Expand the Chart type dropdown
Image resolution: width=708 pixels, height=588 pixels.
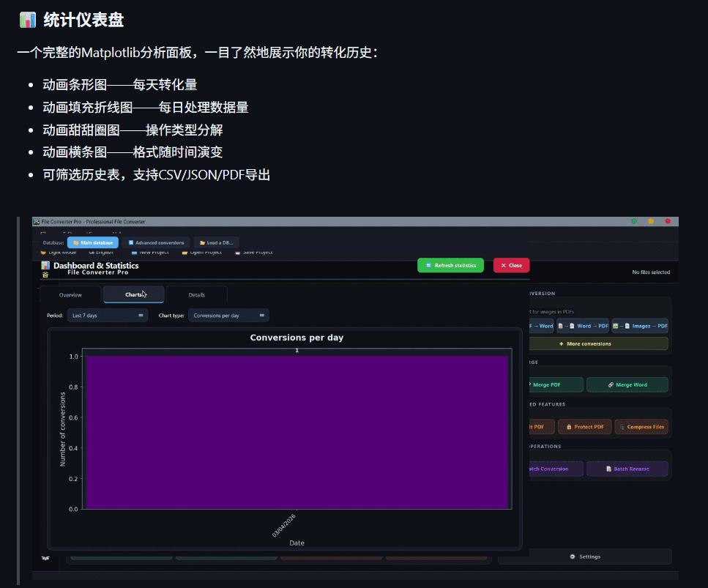(x=228, y=316)
